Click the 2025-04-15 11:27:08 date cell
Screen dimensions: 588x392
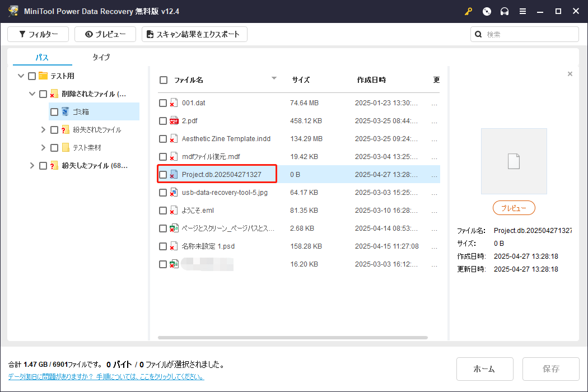click(x=386, y=246)
